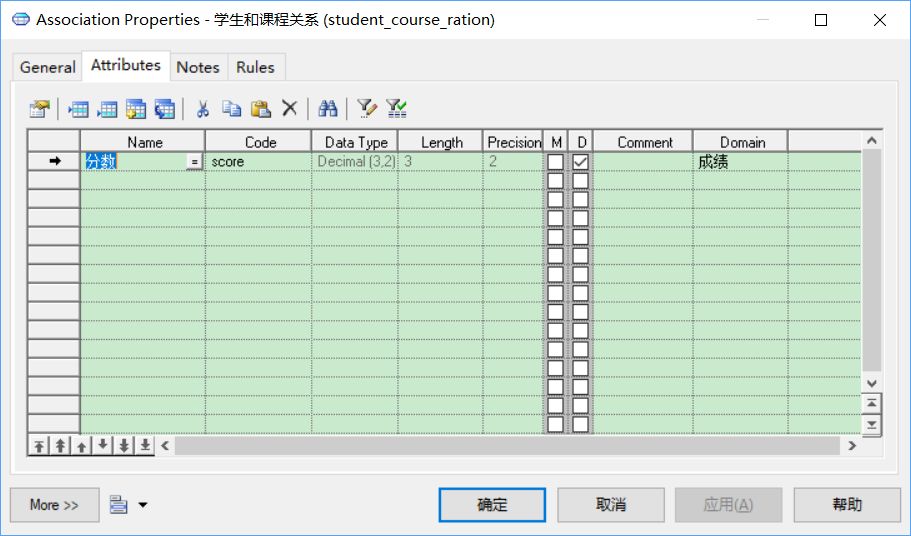This screenshot has width=911, height=536.
Task: Click the Comment cell in the score row
Action: [643, 161]
